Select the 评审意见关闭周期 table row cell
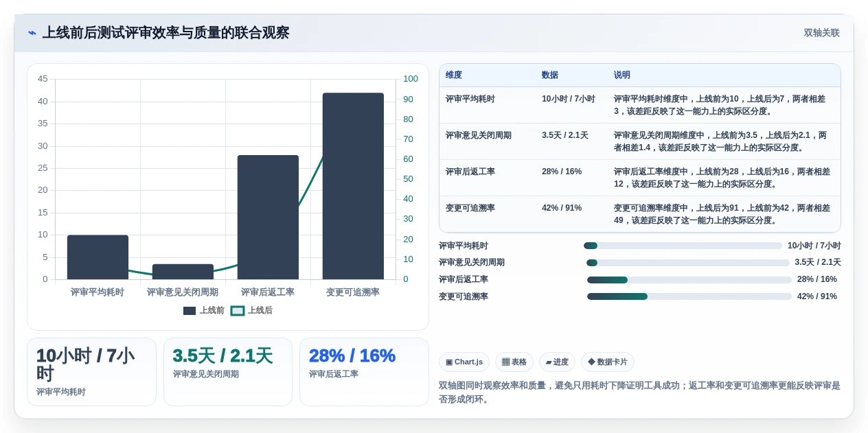Viewport: 868px width, 433px height. (479, 136)
